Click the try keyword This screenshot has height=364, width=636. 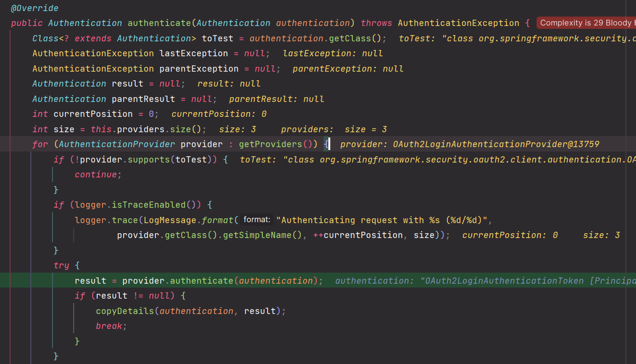pos(61,265)
